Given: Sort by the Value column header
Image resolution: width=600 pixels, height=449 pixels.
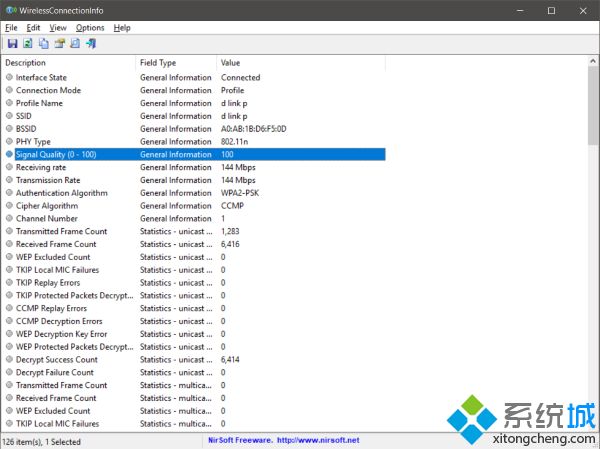Looking at the screenshot, I should 301,63.
